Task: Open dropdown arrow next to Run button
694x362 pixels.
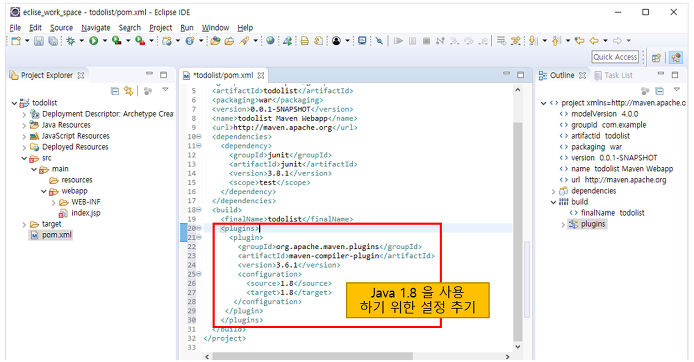Action: point(105,41)
